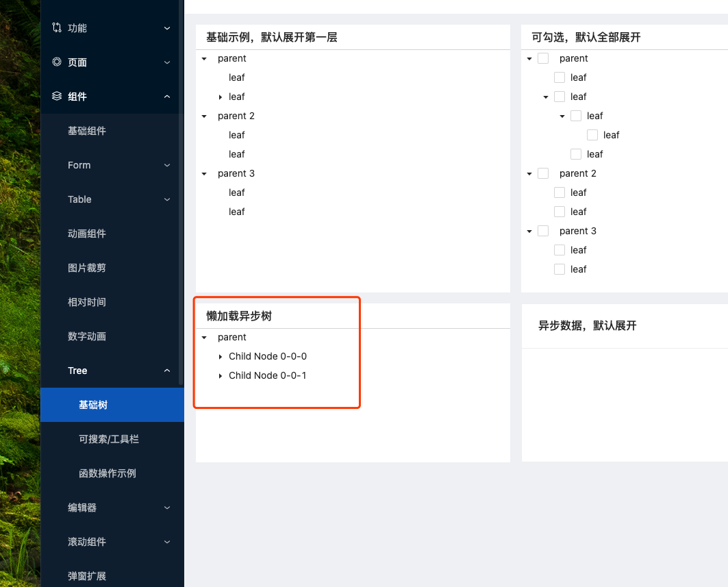
Task: Open the 可搜索/工具栏 page
Action: [110, 439]
